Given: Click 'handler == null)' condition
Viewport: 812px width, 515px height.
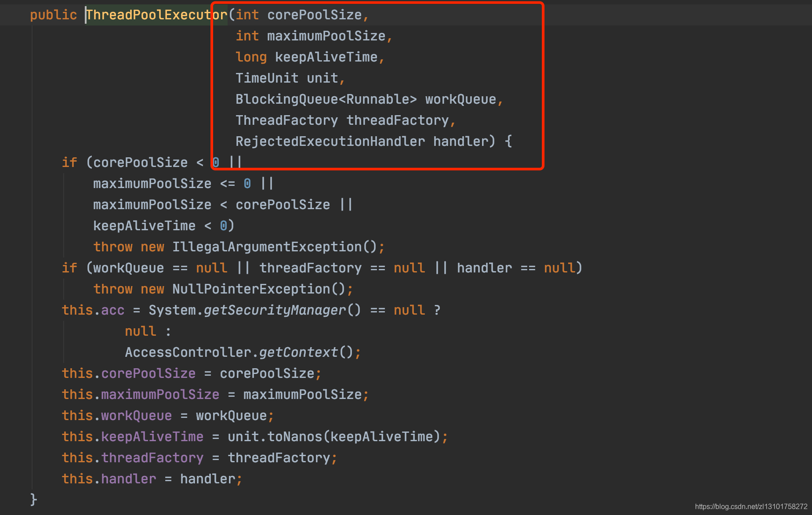Looking at the screenshot, I should (x=520, y=268).
